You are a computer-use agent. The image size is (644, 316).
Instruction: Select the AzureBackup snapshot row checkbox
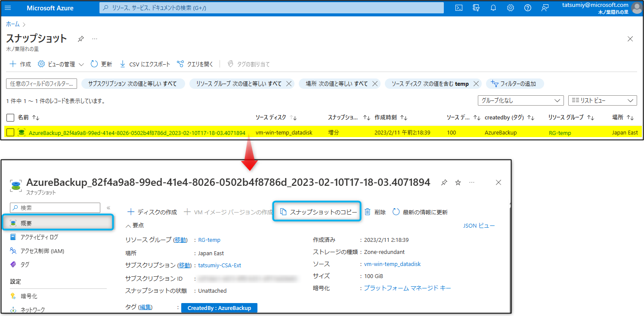tap(10, 133)
